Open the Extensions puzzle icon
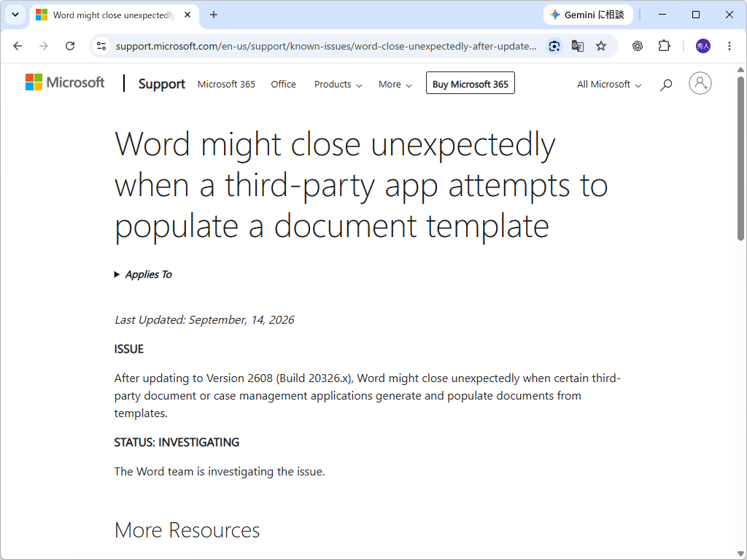 tap(664, 46)
